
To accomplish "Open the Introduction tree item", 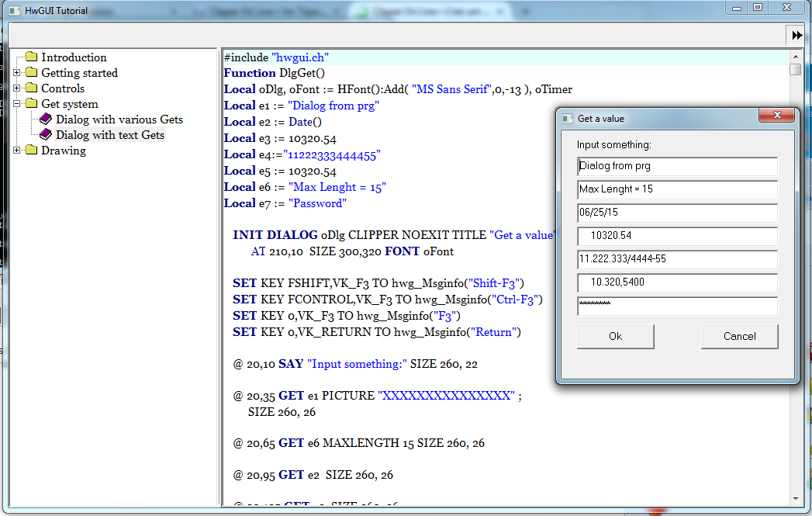I will tap(74, 57).
